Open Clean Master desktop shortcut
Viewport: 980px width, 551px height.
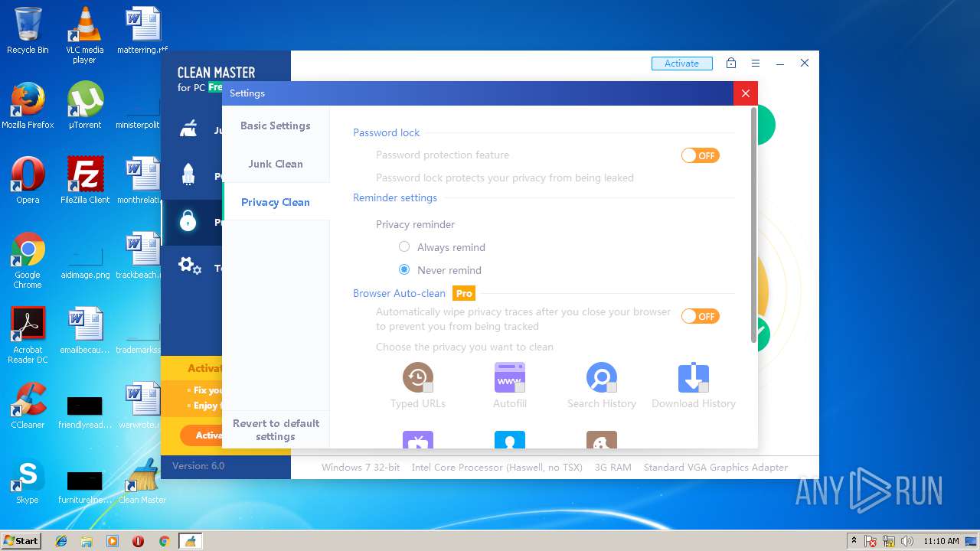click(142, 480)
